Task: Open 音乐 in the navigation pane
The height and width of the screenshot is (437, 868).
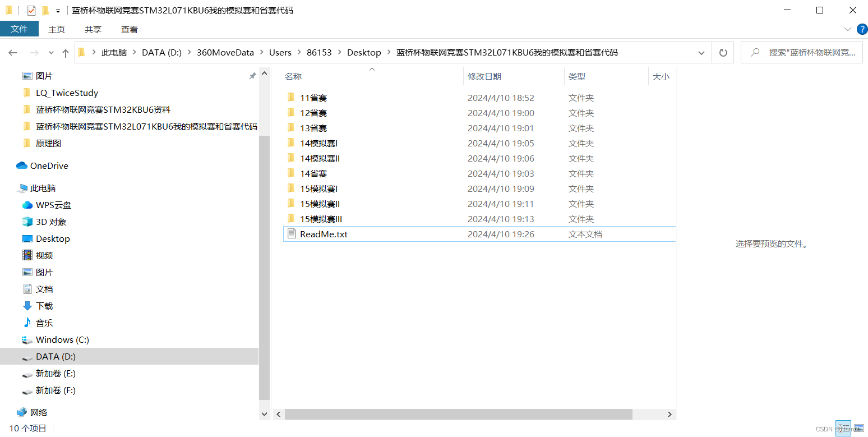Action: tap(44, 323)
